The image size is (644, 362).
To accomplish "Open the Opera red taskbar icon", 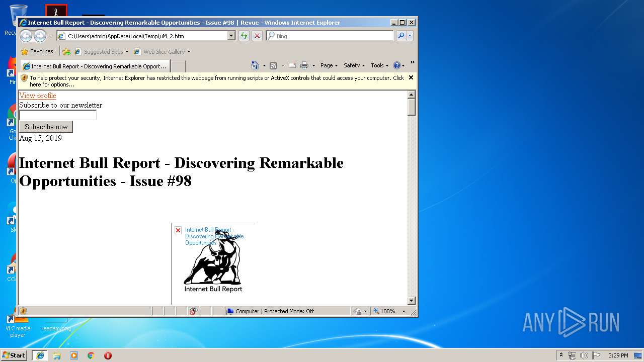I will point(108,355).
